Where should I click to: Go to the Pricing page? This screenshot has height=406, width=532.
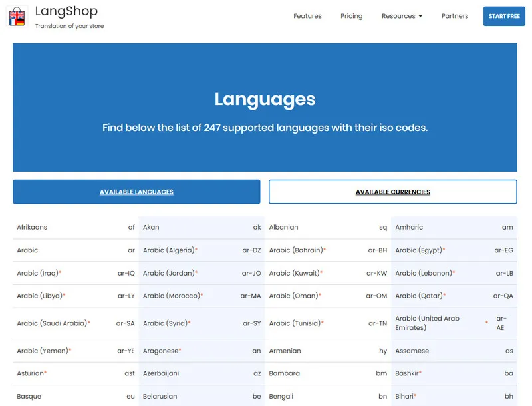pos(352,16)
